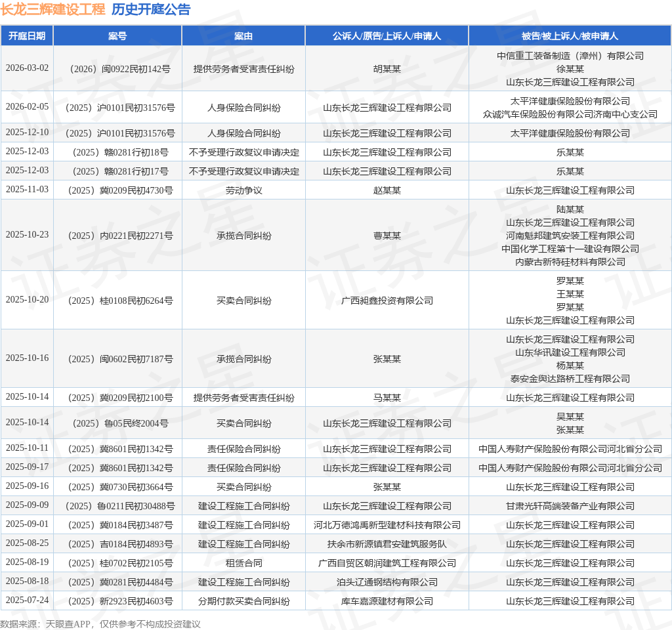Click plaintiff 赵某某
Viewport: 672px width, 630px height.
pyautogui.click(x=387, y=190)
